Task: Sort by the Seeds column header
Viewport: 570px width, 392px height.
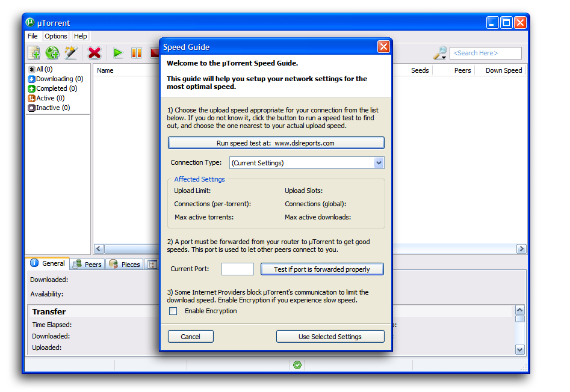Action: [x=420, y=70]
